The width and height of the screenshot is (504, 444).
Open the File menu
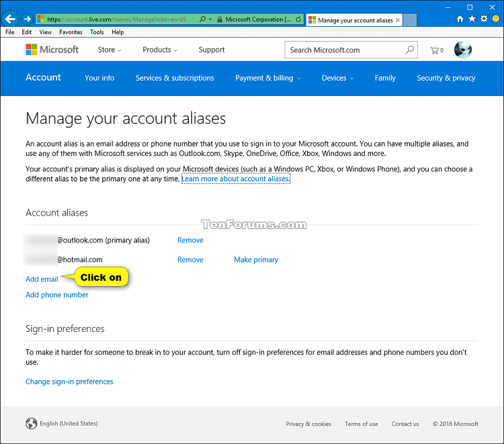(x=9, y=32)
